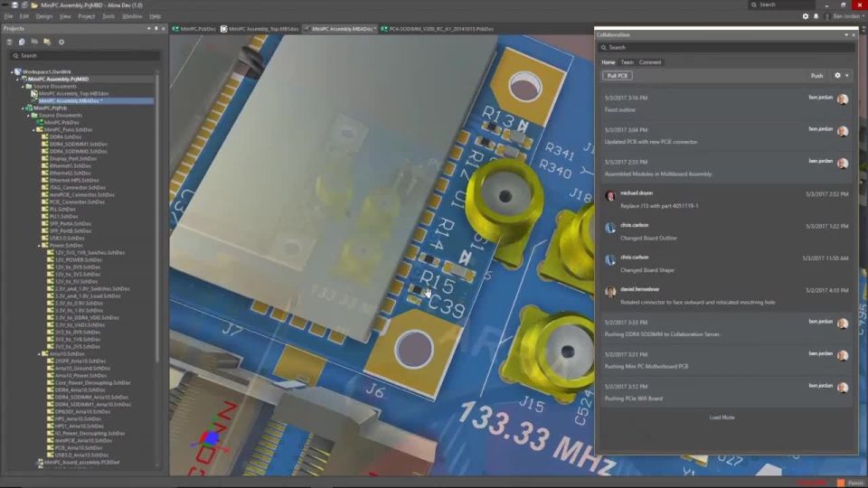868x488 pixels.
Task: Open the File menu
Action: pos(8,16)
